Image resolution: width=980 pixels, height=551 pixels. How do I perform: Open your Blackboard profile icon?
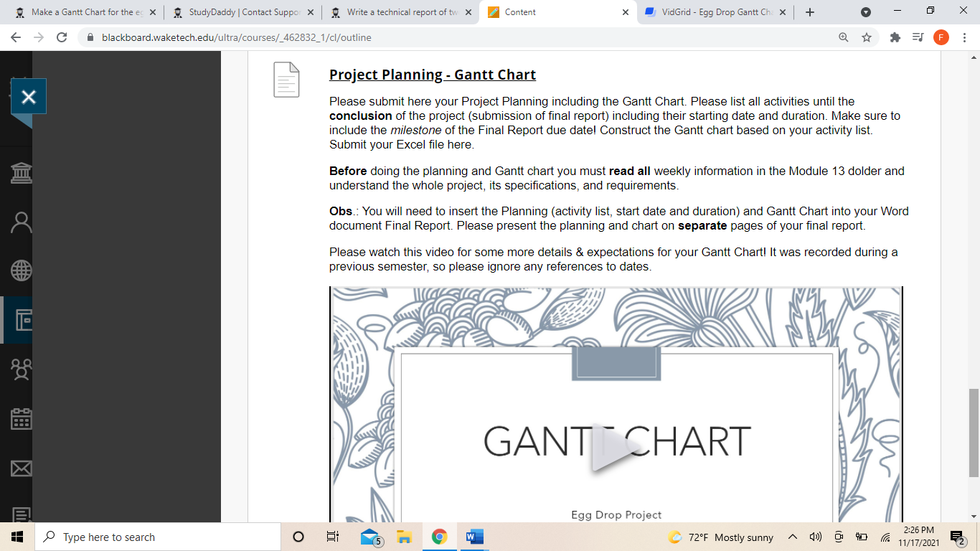click(21, 221)
